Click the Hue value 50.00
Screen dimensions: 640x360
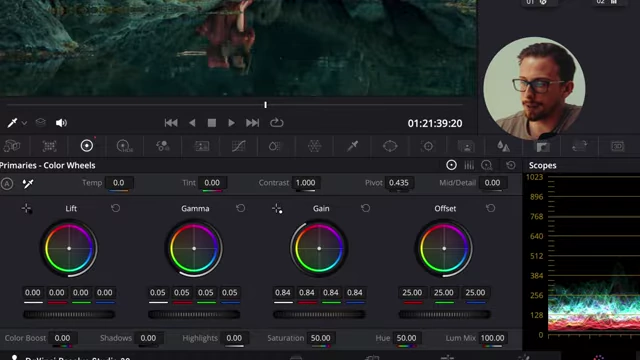[406, 338]
